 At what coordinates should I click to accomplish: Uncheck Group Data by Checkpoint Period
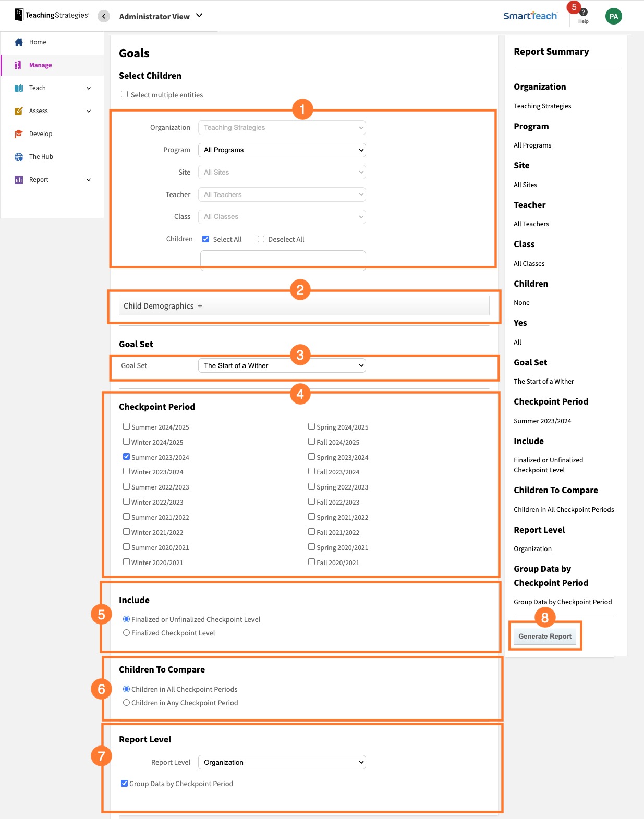pos(124,783)
